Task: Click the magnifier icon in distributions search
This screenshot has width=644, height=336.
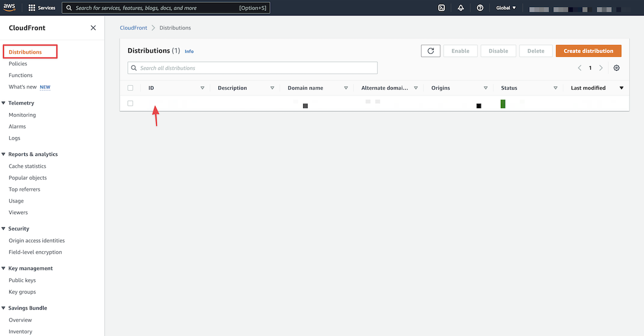Action: tap(134, 68)
